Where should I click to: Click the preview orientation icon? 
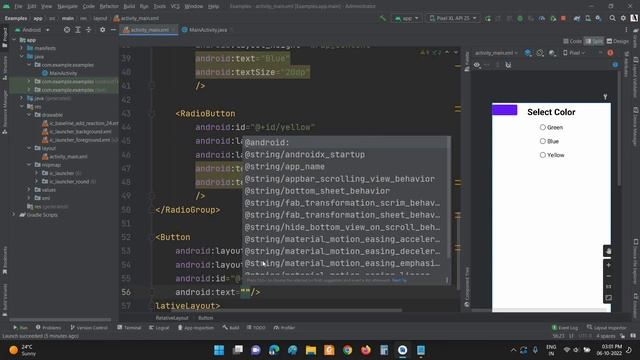pos(540,53)
